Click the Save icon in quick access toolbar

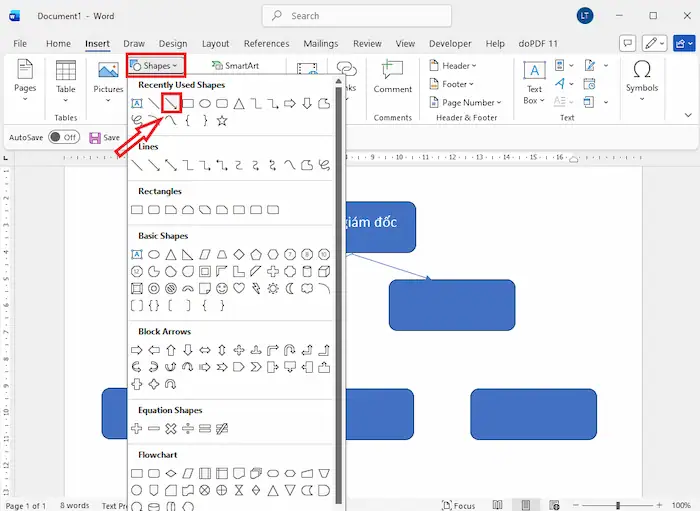tap(95, 138)
